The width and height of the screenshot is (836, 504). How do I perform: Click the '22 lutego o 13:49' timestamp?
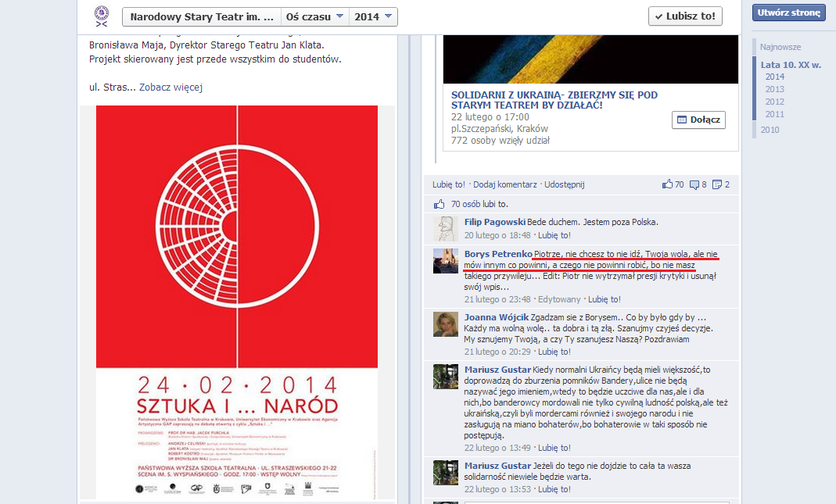pos(497,448)
